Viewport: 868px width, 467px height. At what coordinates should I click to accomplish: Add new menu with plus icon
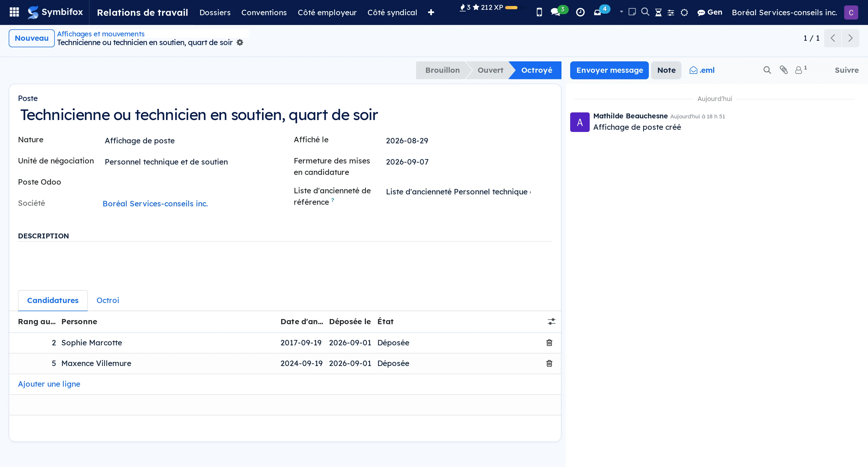point(431,12)
